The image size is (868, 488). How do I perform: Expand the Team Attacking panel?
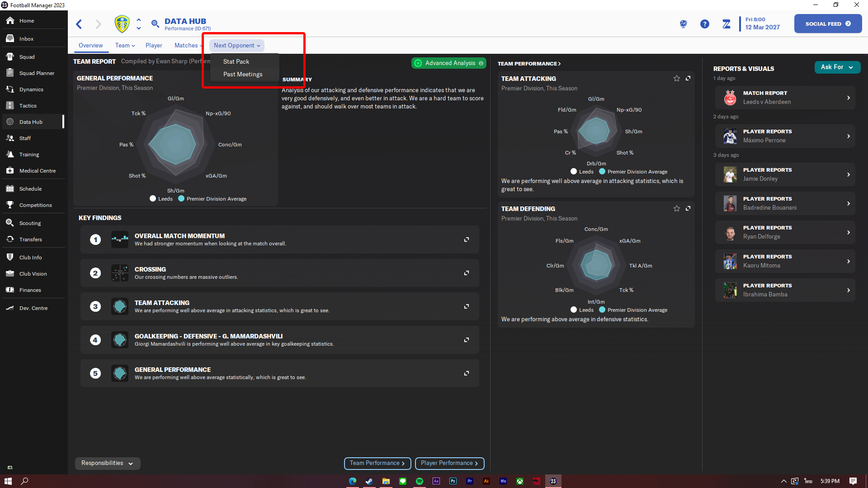pos(688,78)
